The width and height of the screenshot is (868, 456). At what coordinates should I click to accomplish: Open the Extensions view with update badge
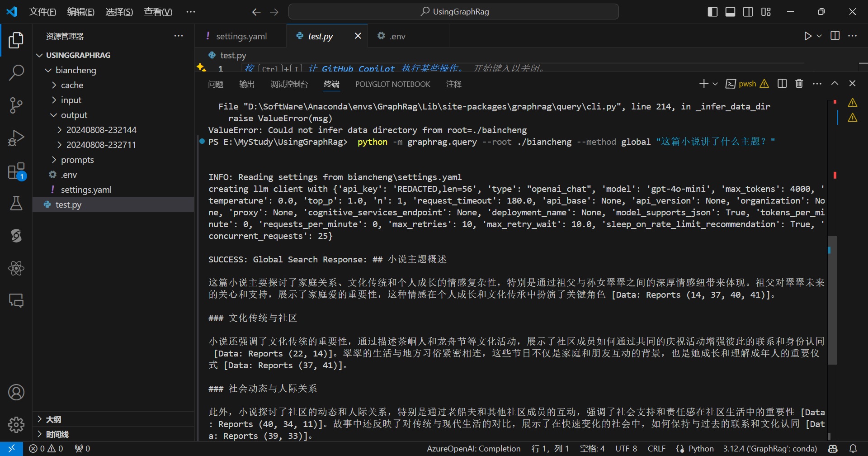click(16, 171)
